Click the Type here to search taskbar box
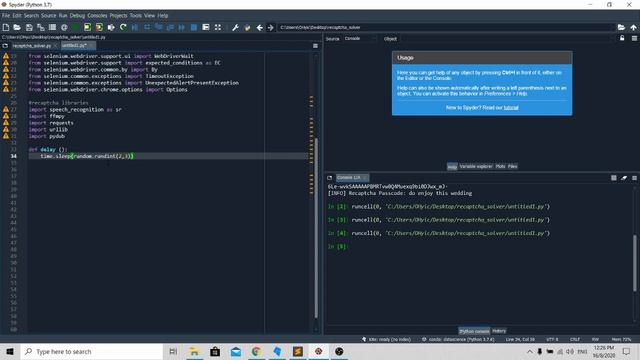Image resolution: width=640 pixels, height=360 pixels. [92, 351]
